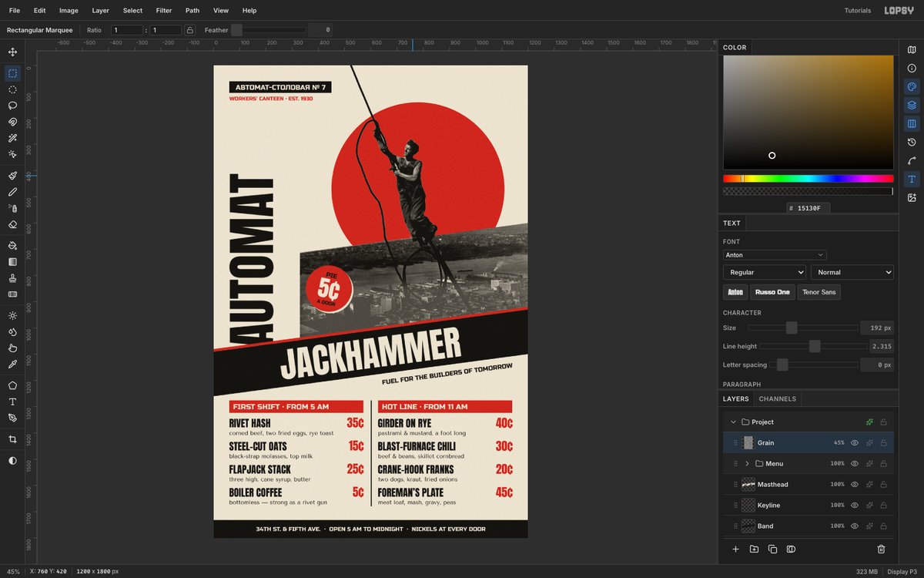Select the Text tool in the left toolbar

[x=12, y=402]
